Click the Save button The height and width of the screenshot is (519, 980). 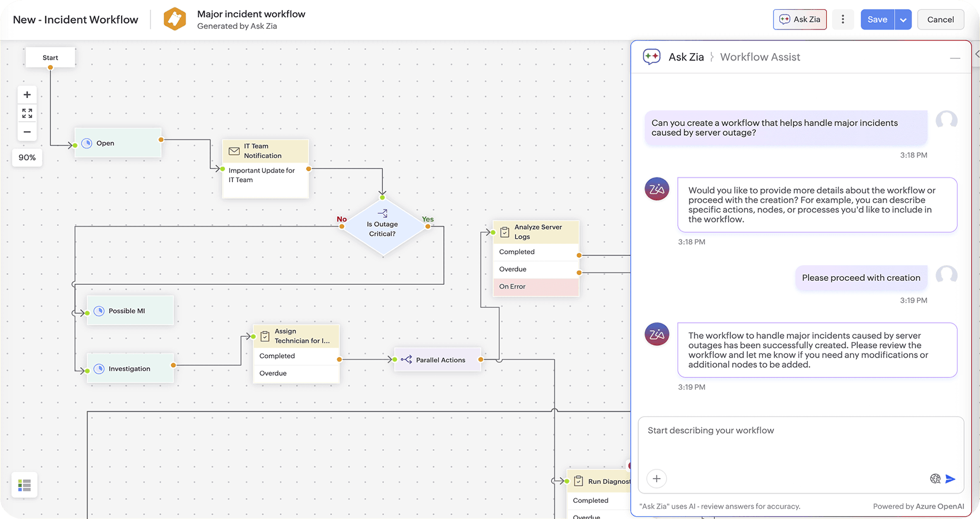pos(877,19)
